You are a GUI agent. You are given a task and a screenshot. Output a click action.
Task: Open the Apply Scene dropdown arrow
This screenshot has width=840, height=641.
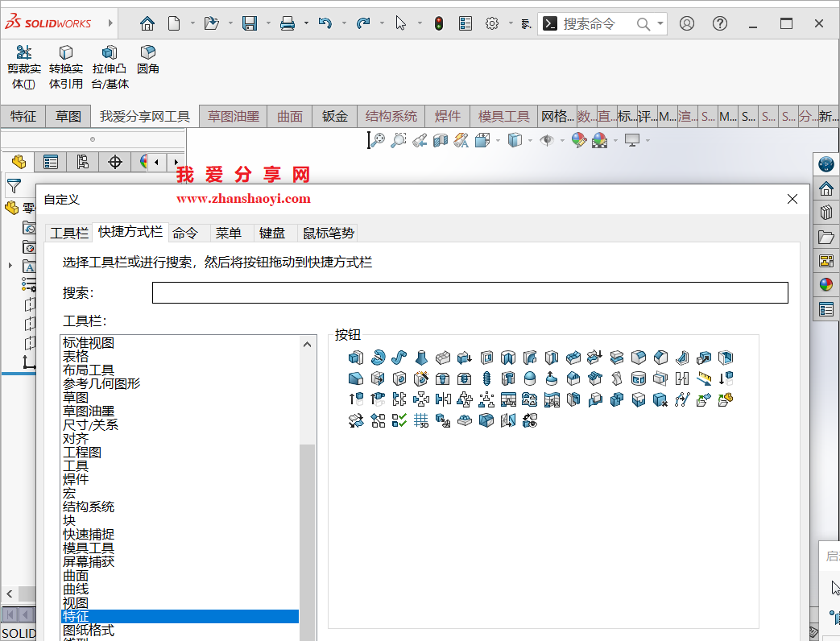614,139
